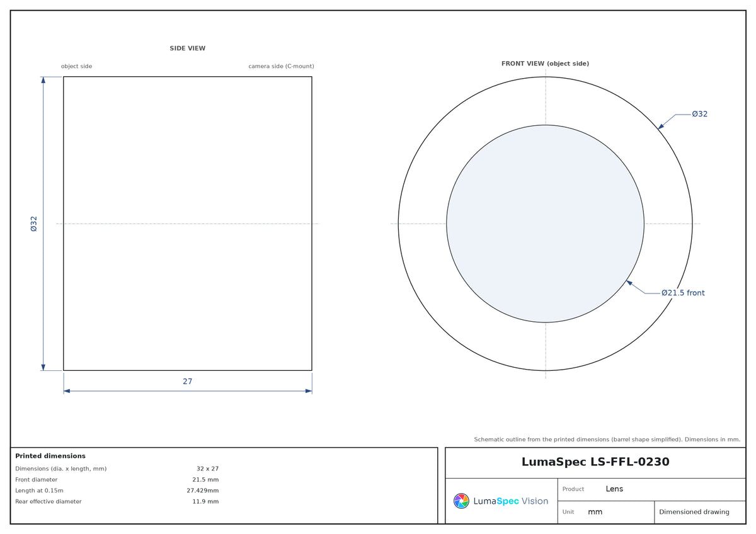Click the 'Product' field label

[x=573, y=489]
